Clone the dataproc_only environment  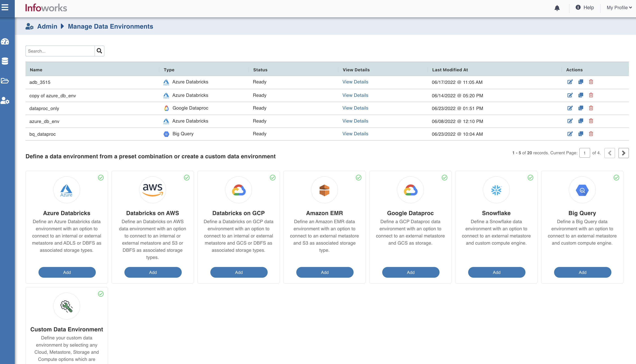(581, 108)
